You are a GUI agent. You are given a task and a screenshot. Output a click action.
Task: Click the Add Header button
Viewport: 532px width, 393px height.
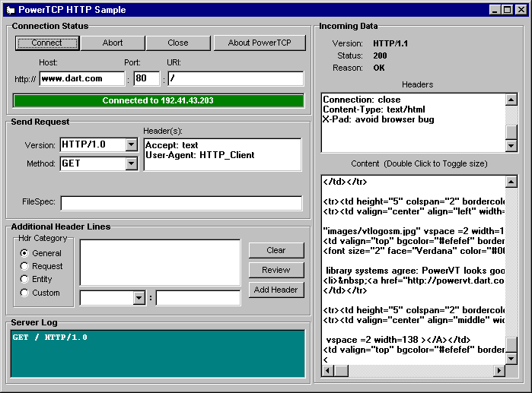click(x=276, y=290)
